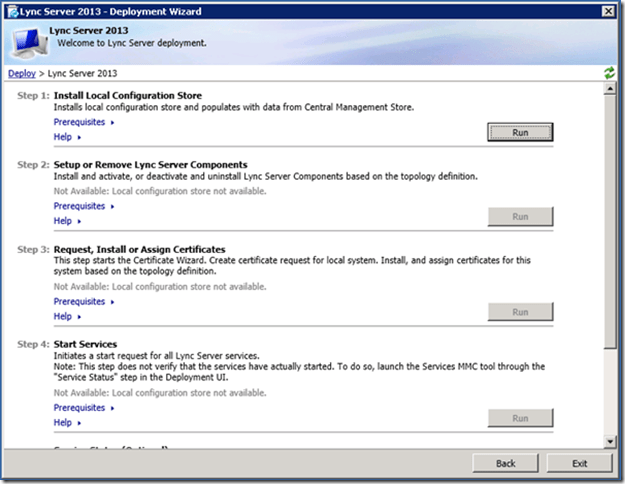This screenshot has height=484, width=625.
Task: Click the title bar application icon
Action: pos(10,9)
